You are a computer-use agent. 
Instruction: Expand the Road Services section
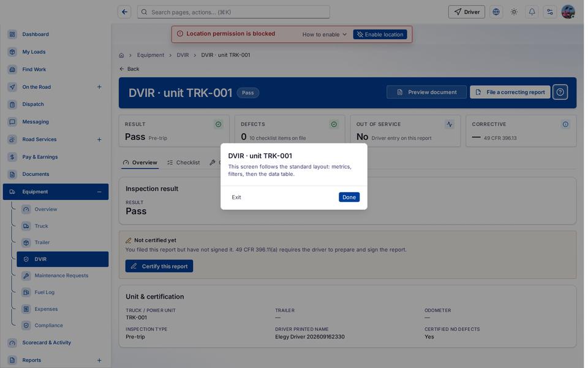(99, 139)
